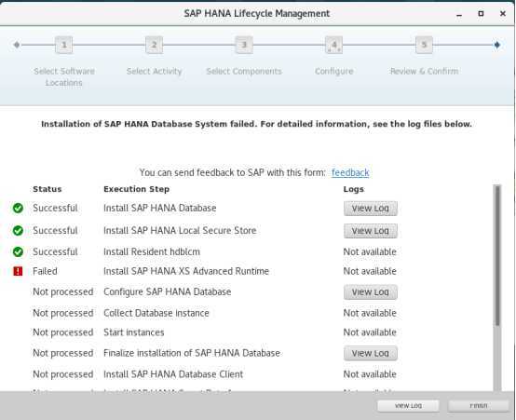Click wizard step 3 Select Components
Viewport: 516px width, 420px height.
click(244, 45)
